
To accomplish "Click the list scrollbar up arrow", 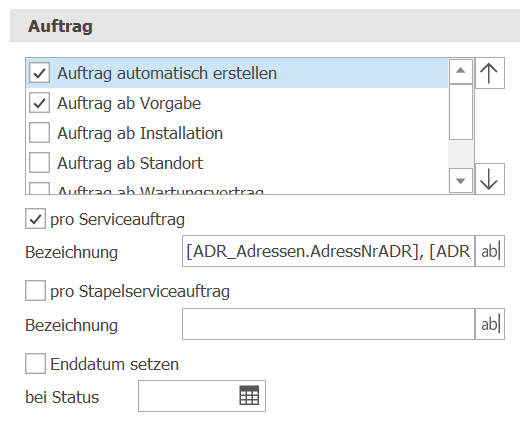I will [461, 71].
